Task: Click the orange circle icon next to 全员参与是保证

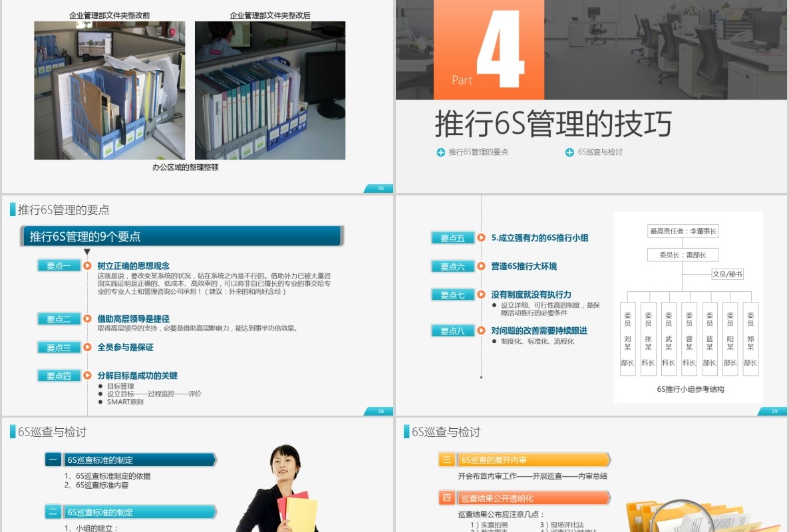Action: click(x=88, y=347)
